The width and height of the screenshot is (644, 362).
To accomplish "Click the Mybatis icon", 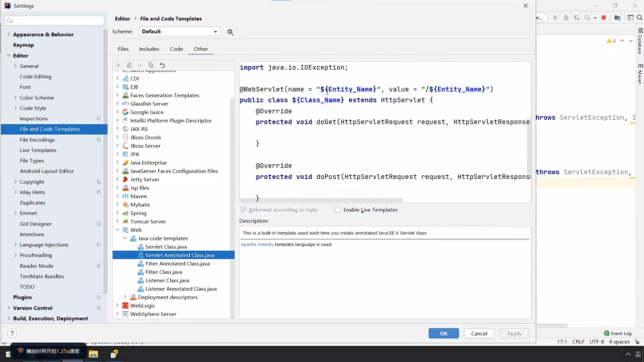I will click(x=125, y=205).
